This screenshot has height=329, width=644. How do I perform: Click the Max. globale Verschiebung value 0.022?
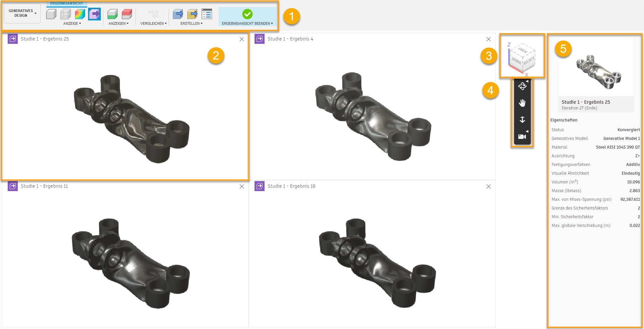(635, 226)
